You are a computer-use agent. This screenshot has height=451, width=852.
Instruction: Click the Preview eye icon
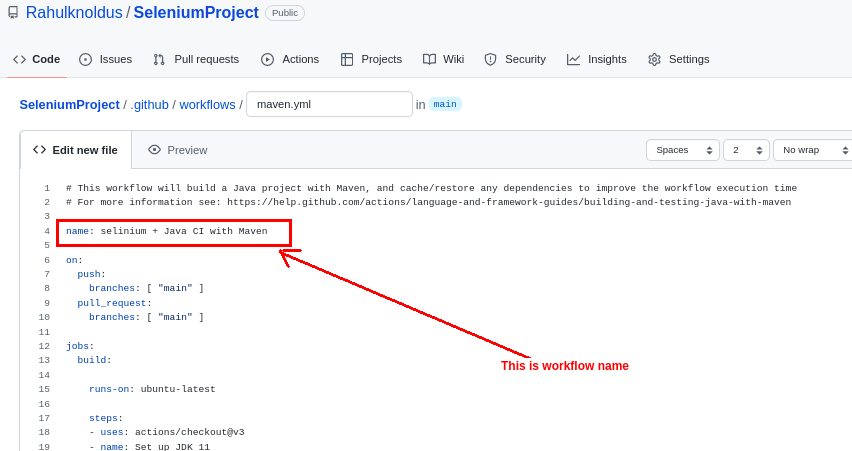click(x=154, y=149)
